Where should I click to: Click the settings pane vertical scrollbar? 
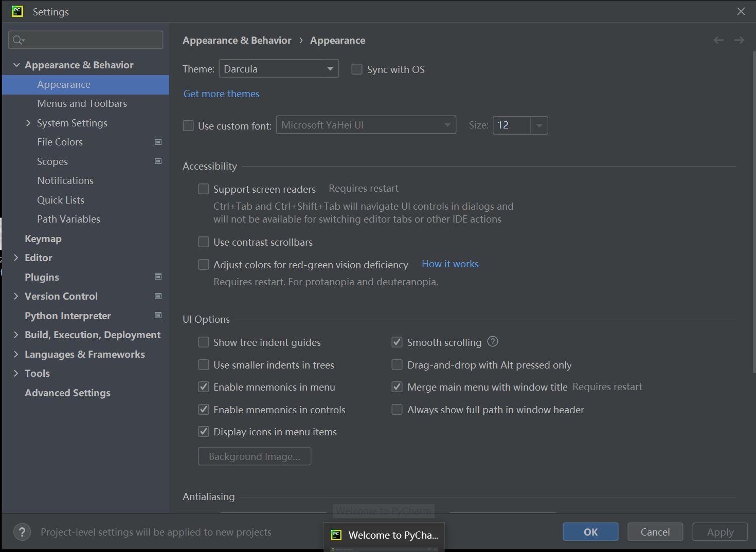pyautogui.click(x=753, y=211)
